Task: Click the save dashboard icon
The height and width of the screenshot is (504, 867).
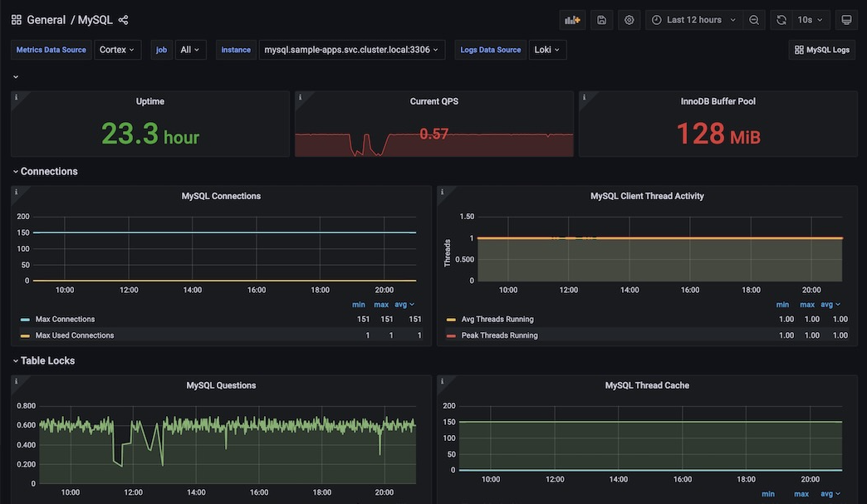Action: pyautogui.click(x=601, y=19)
